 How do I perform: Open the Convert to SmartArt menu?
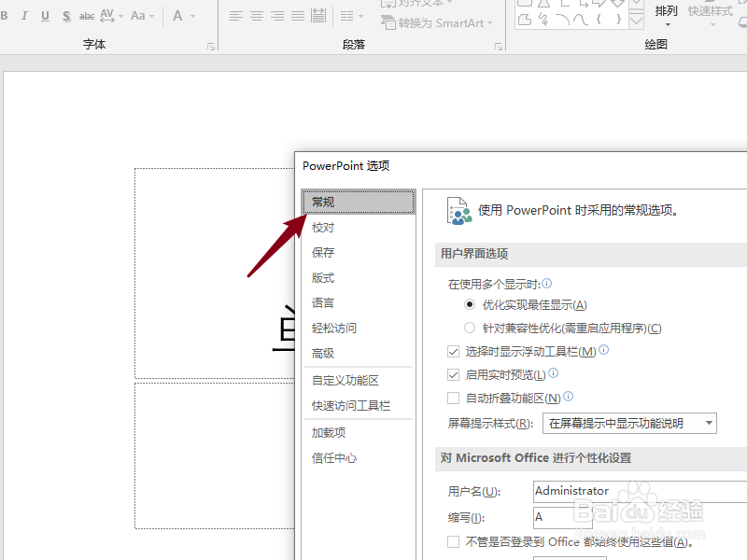click(436, 22)
